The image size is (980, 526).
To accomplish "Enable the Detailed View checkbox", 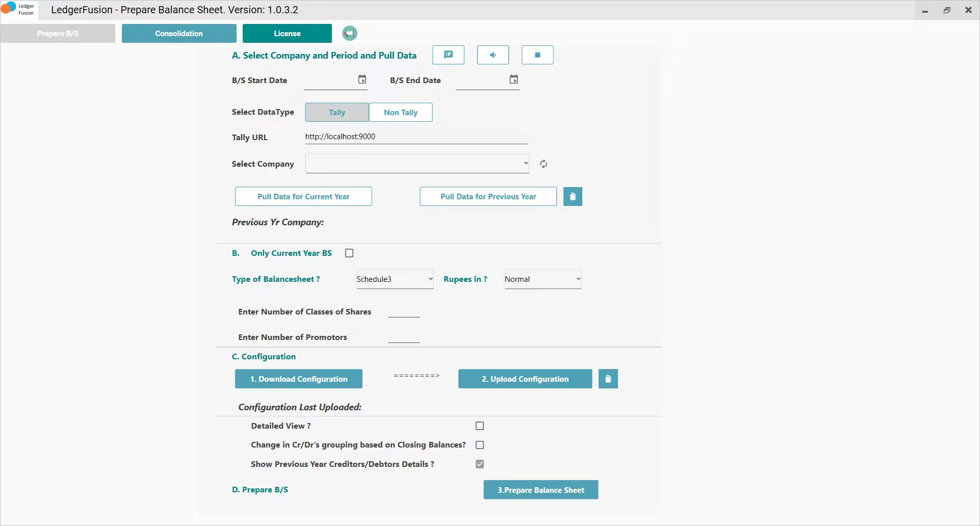I will (x=480, y=426).
